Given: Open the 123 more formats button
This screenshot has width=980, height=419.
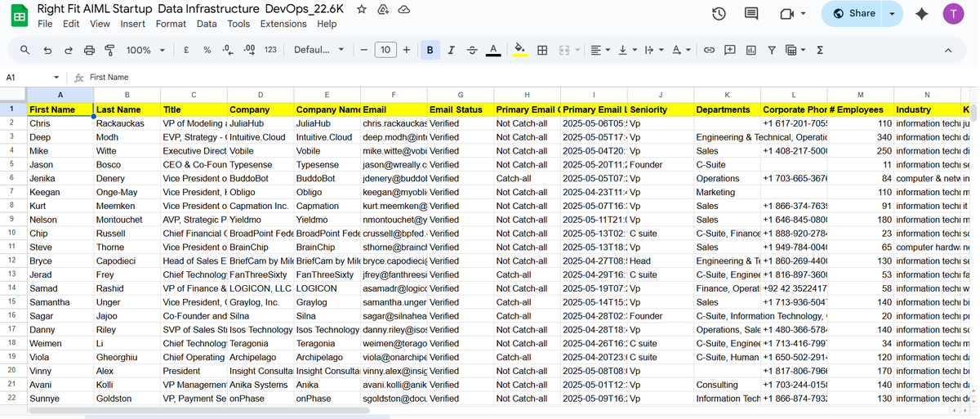Looking at the screenshot, I should point(270,50).
